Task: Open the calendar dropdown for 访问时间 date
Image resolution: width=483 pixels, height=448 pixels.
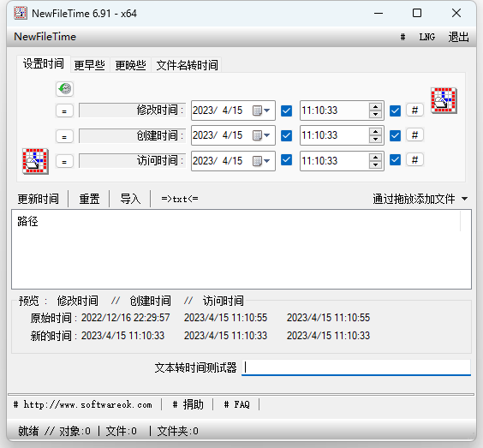Action: tap(261, 161)
